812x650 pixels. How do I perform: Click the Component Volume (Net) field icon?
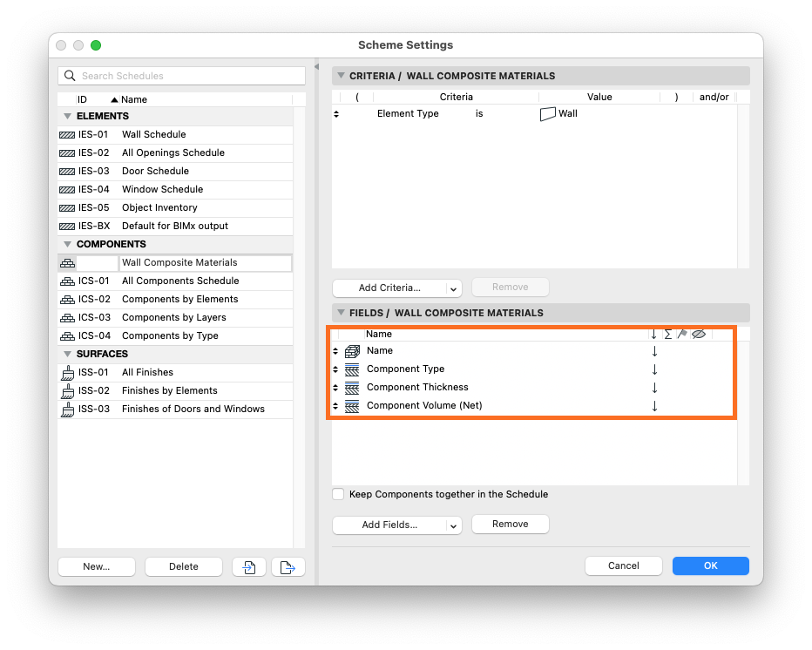pyautogui.click(x=352, y=406)
